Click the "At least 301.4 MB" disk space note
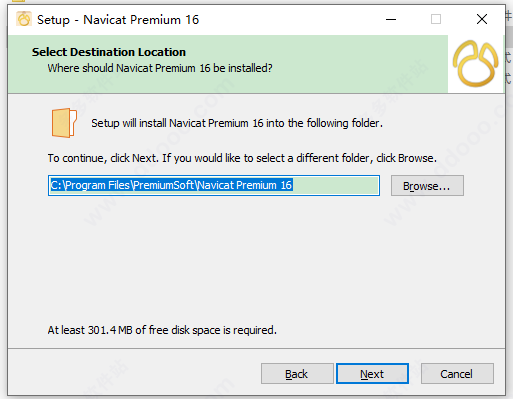The image size is (513, 399). 162,330
